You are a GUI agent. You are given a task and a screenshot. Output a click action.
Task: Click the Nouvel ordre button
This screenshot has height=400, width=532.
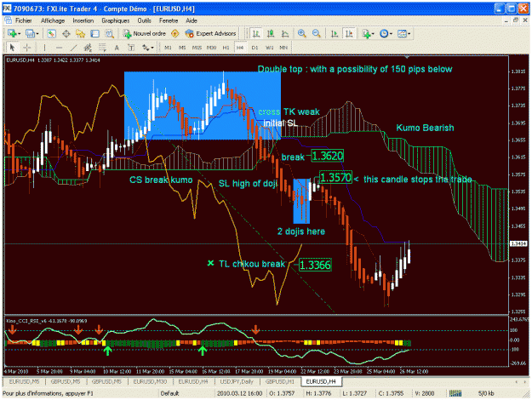click(x=145, y=33)
